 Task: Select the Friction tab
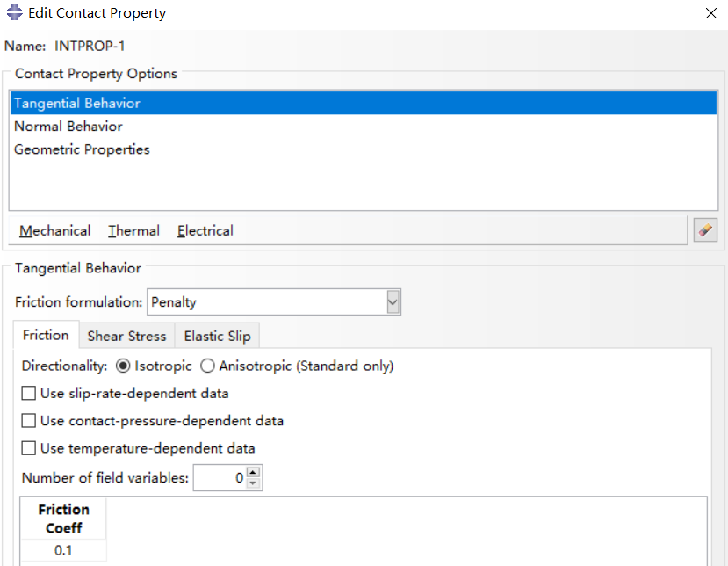pyautogui.click(x=46, y=335)
